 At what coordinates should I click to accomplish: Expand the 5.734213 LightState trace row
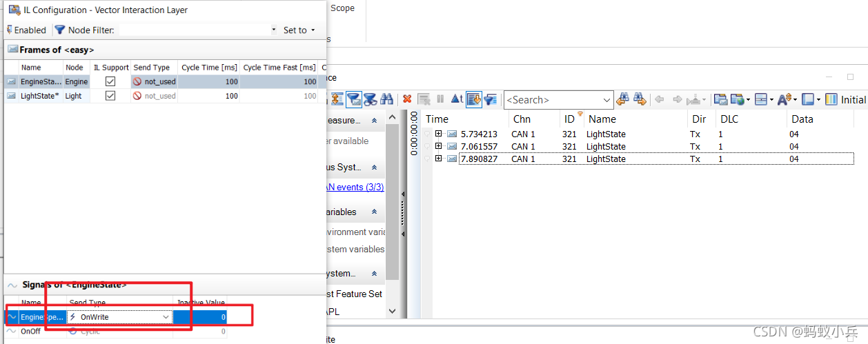(x=439, y=134)
